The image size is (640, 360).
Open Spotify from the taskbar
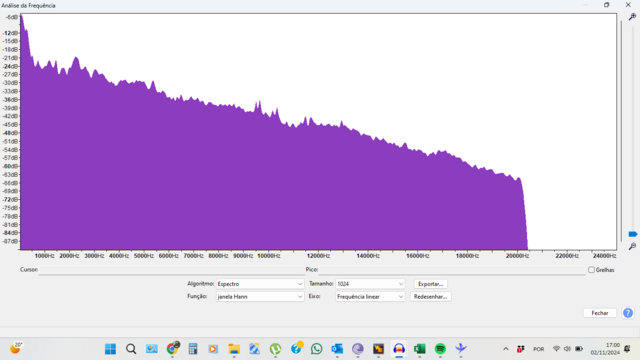440,349
